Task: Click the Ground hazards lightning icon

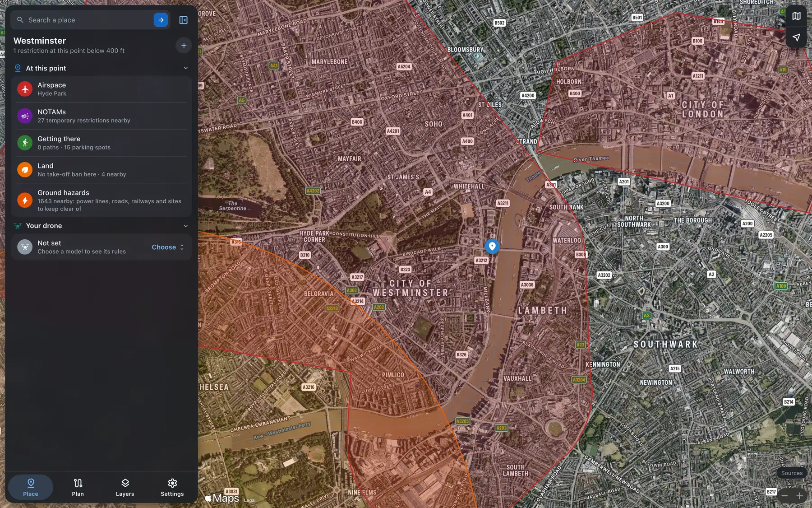Action: click(x=25, y=200)
